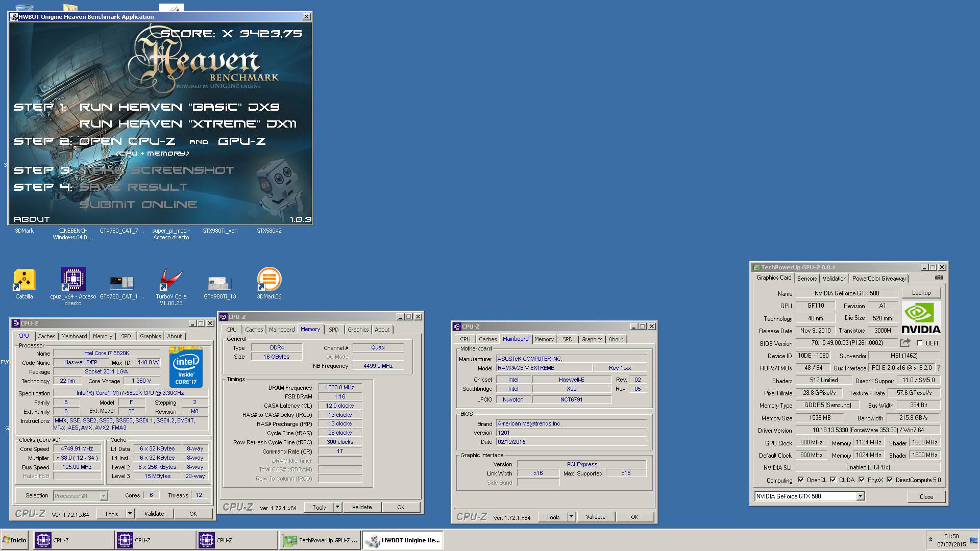Toggle the OpenCL checkbox in GPU-Z
The image size is (980, 551).
click(x=801, y=480)
